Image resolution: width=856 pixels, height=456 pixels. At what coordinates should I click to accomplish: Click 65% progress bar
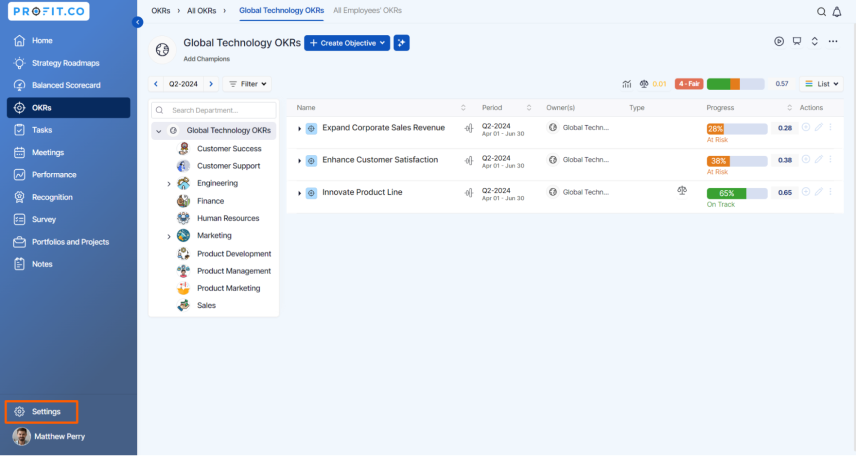coord(737,193)
